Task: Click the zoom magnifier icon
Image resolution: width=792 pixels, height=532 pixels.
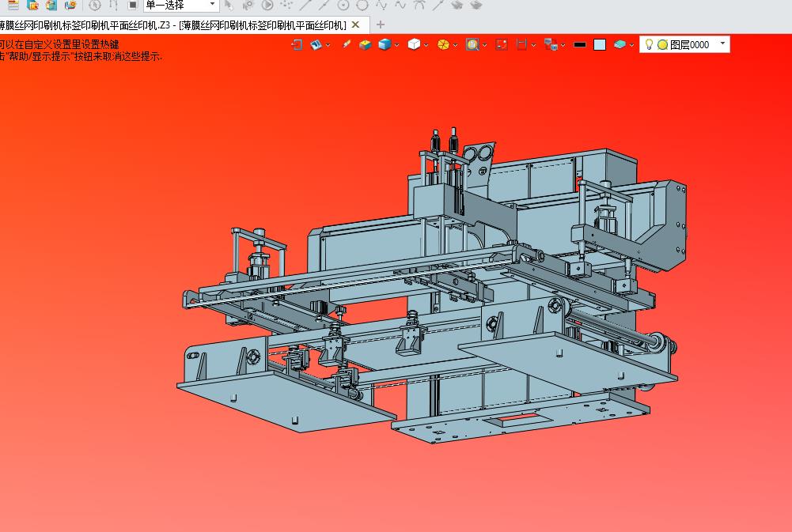Action: (472, 45)
